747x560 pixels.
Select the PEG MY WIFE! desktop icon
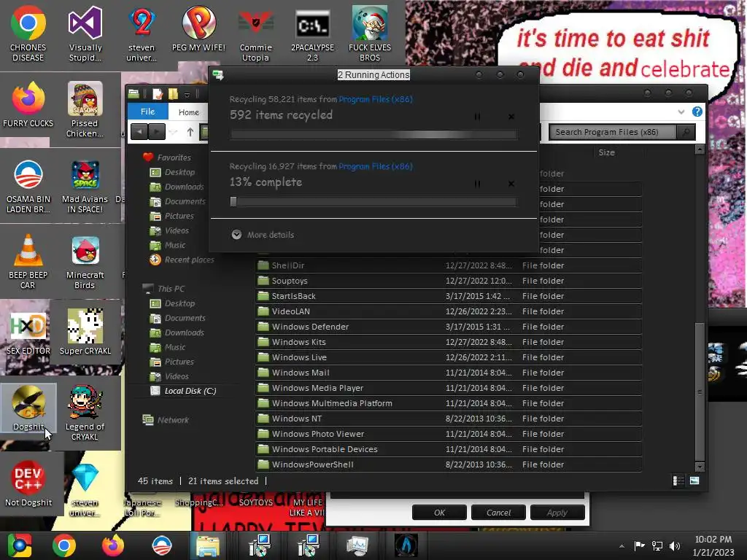[x=198, y=29]
